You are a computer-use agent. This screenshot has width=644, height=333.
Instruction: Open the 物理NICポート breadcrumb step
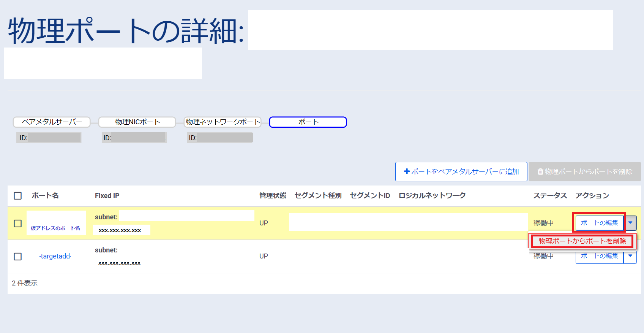tap(137, 122)
